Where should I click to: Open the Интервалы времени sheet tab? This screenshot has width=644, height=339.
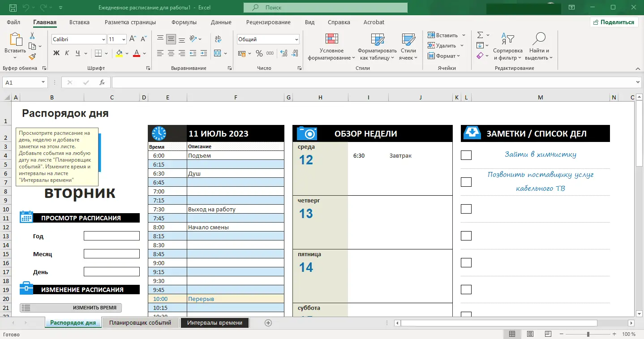(215, 323)
